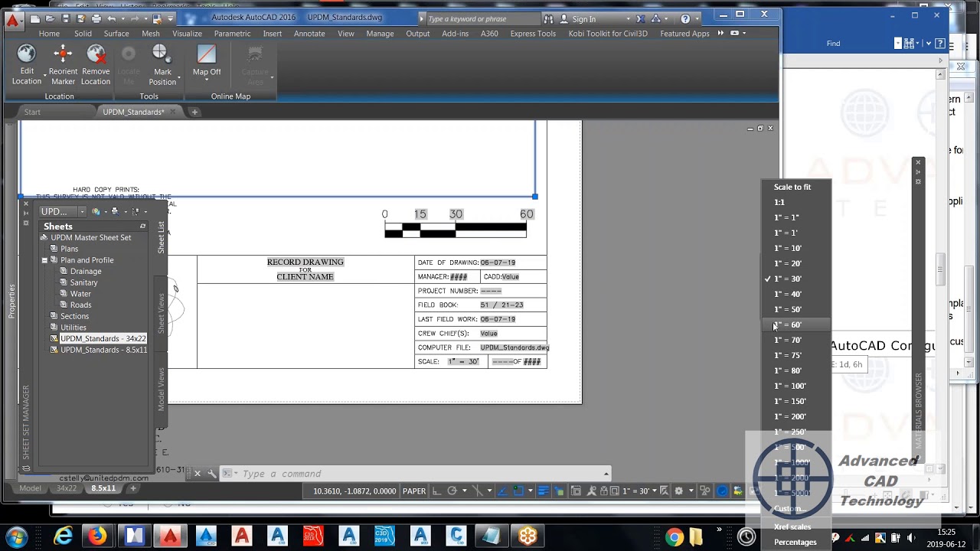Toggle ortho mode icon in status bar

[x=436, y=491]
